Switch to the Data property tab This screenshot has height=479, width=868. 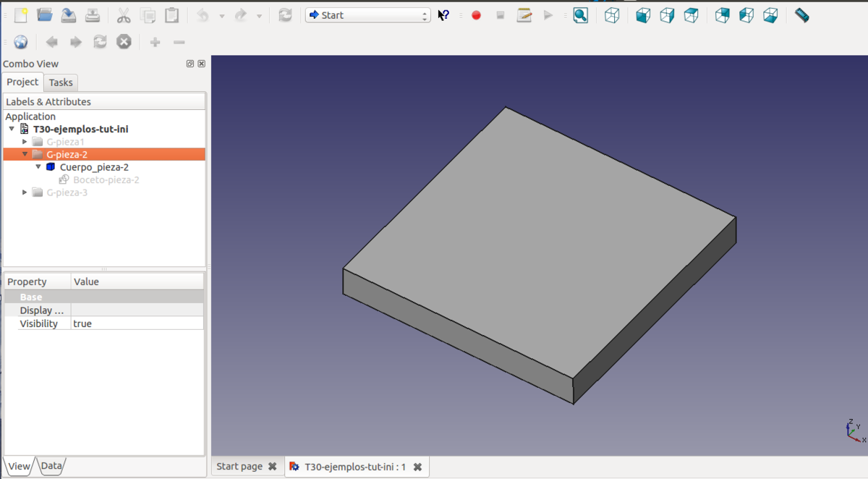click(51, 466)
